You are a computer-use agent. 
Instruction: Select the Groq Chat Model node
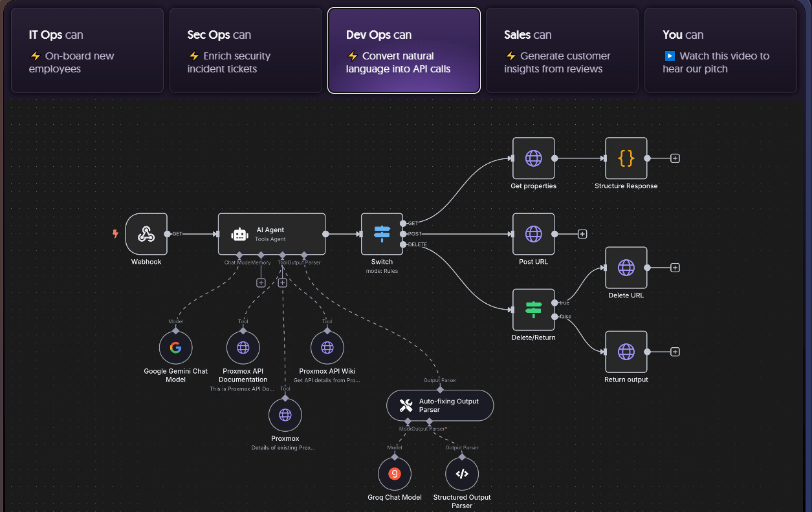[394, 474]
